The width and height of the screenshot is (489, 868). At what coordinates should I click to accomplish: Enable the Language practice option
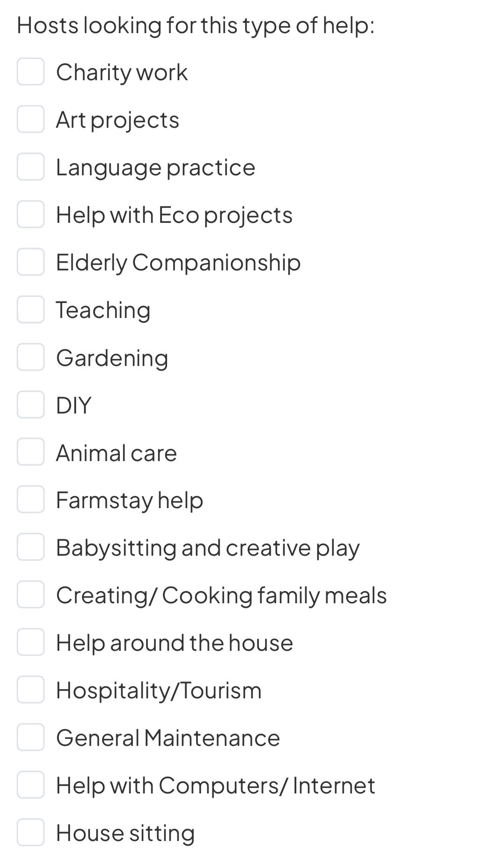(x=31, y=167)
